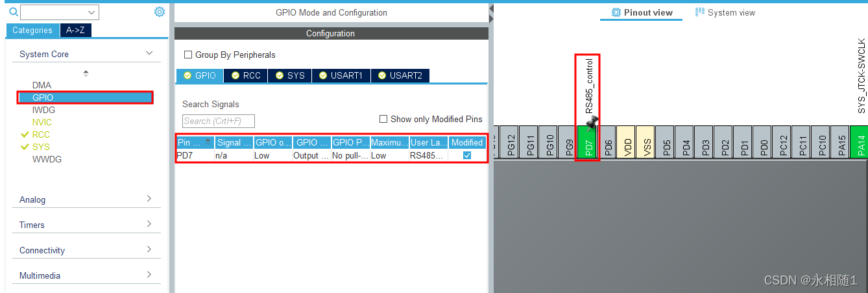This screenshot has height=293, width=868.
Task: Click pin PD3 on the chip
Action: (705, 142)
